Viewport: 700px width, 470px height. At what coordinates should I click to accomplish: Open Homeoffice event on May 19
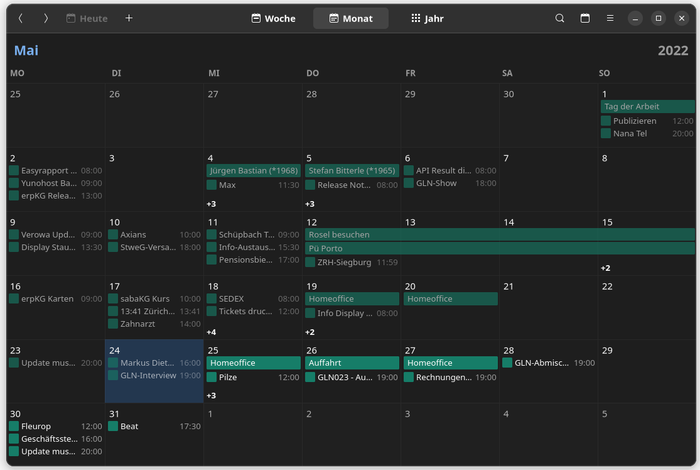(352, 299)
